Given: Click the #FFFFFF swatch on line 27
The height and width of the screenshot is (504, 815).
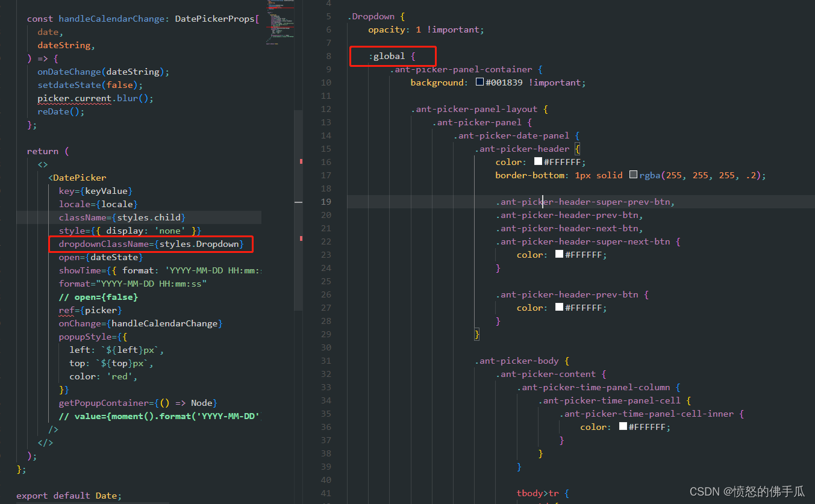Looking at the screenshot, I should point(560,308).
